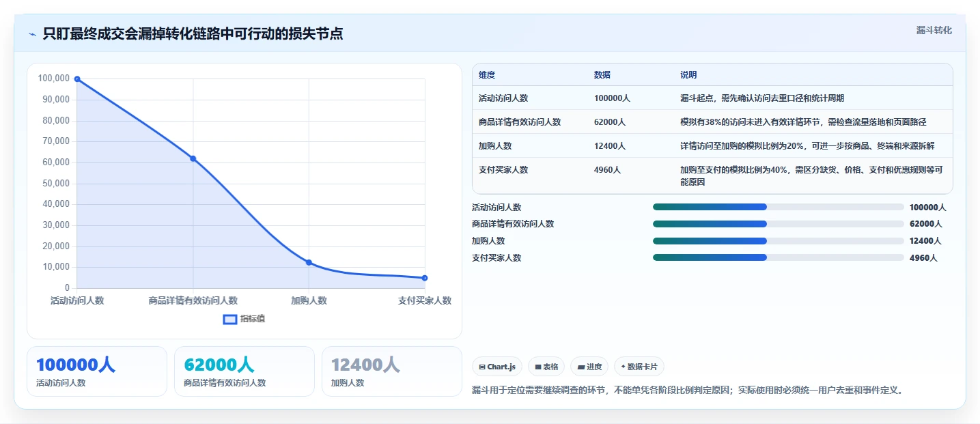Screen dimensions: 980x424
Task: Toggle the 指标值 legend swatch
Action: pos(230,319)
